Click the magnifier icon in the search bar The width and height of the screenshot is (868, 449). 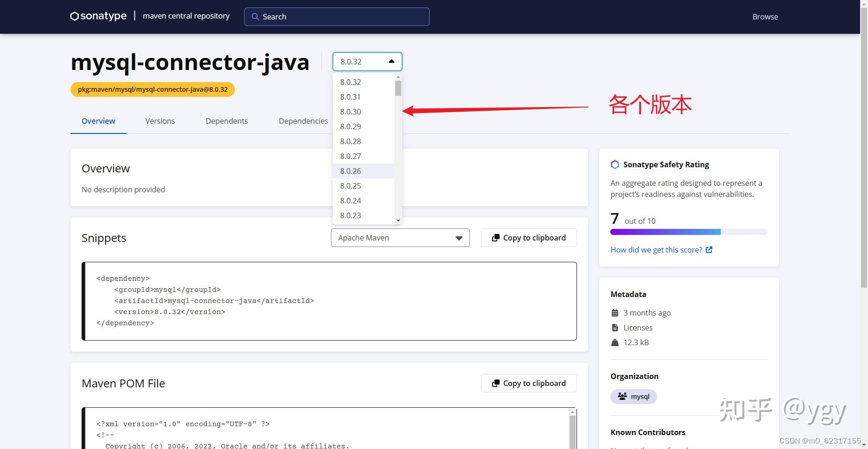click(255, 16)
